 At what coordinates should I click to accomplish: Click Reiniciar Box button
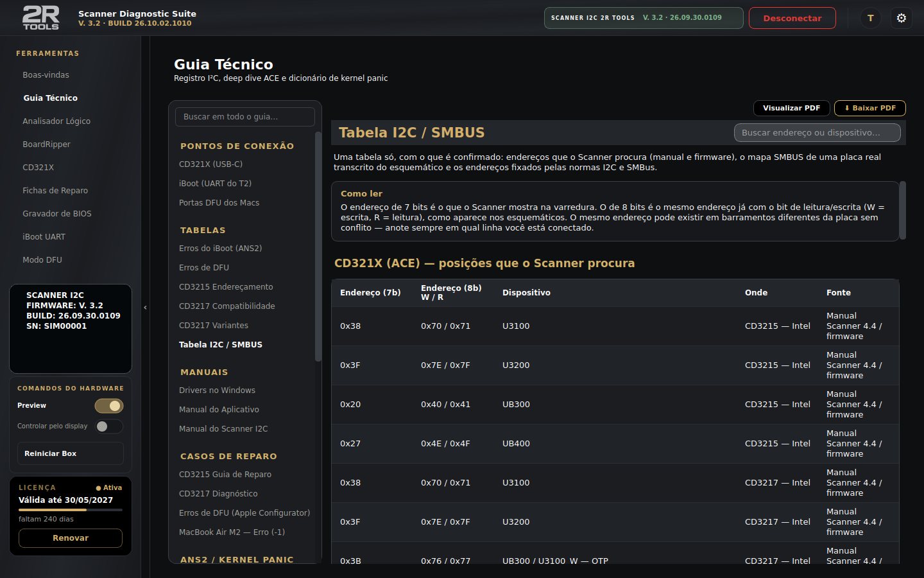coord(71,453)
